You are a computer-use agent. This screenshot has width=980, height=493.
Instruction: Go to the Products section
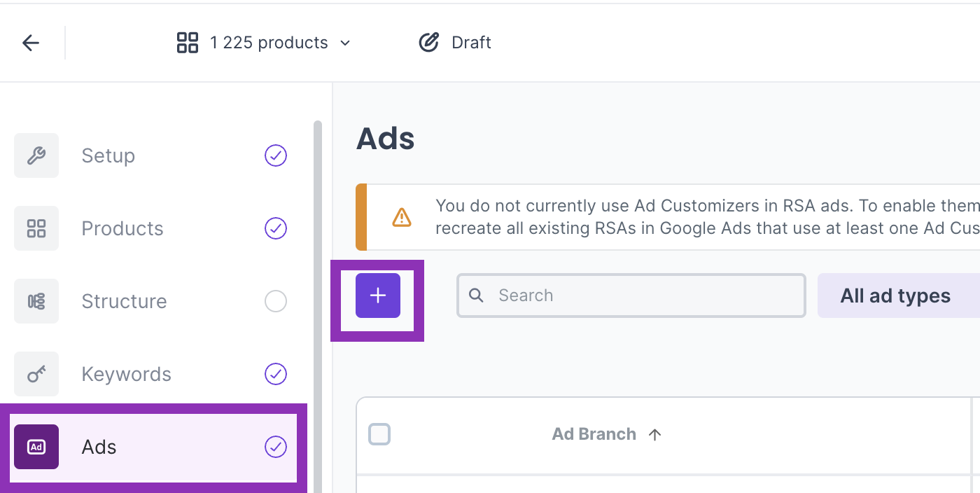pos(122,228)
